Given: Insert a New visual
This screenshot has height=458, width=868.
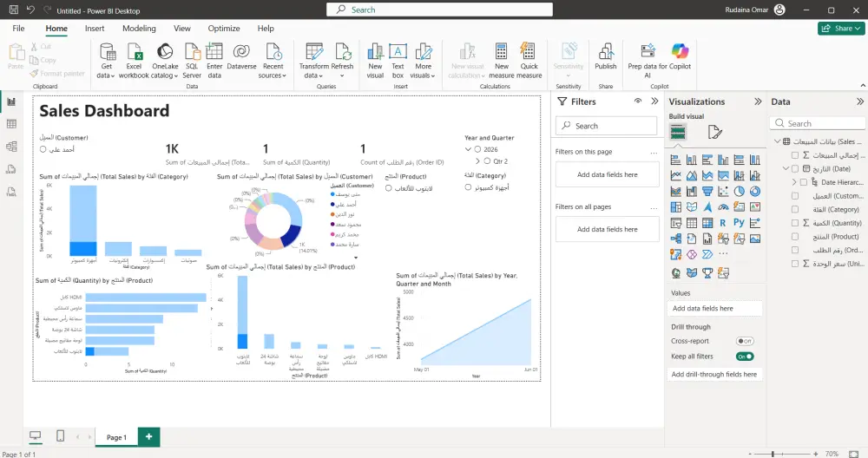Looking at the screenshot, I should pos(375,61).
